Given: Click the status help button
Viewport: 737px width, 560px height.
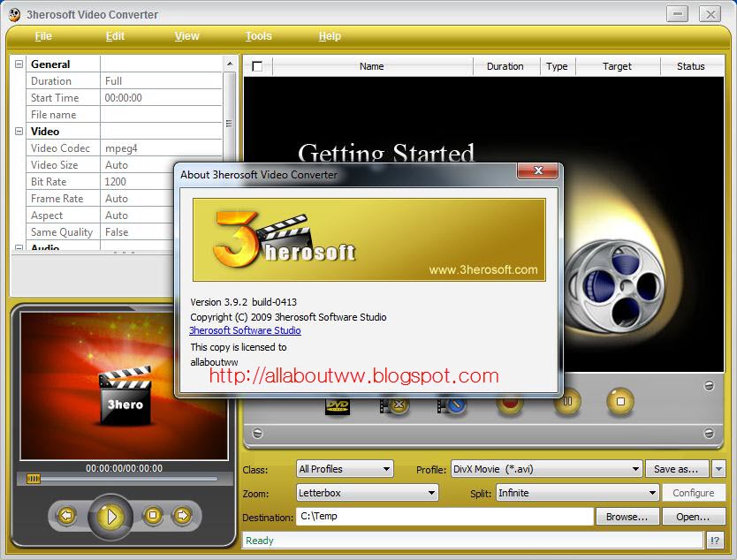Looking at the screenshot, I should (715, 541).
